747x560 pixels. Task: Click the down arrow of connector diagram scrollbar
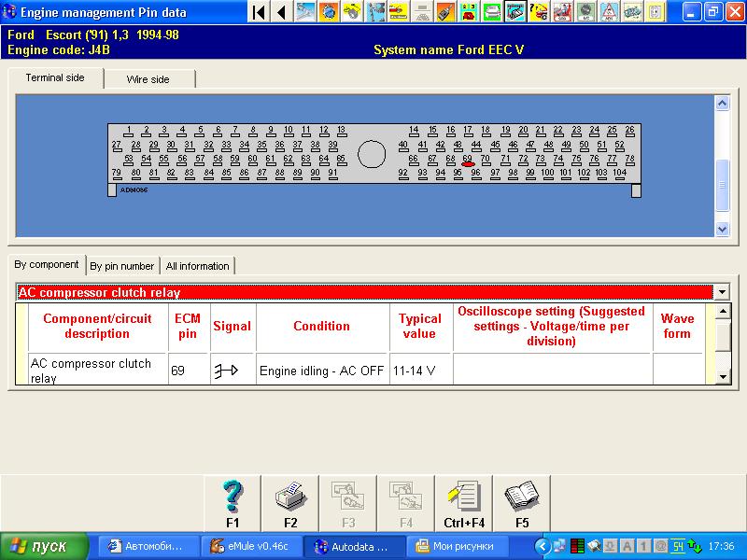pos(722,229)
